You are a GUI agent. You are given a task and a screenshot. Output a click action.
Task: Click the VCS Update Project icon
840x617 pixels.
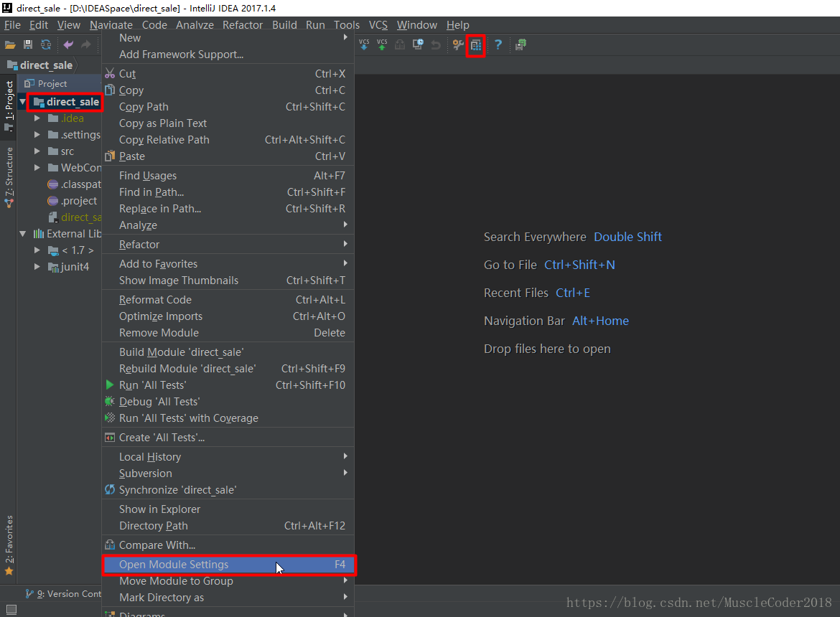(364, 44)
